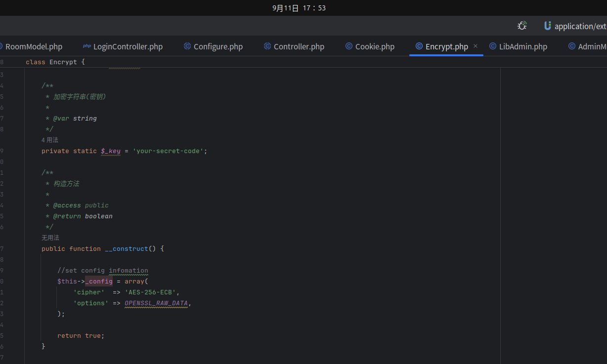607x364 pixels.
Task: Click the run configuration icon beside application/ext
Action: (548, 26)
